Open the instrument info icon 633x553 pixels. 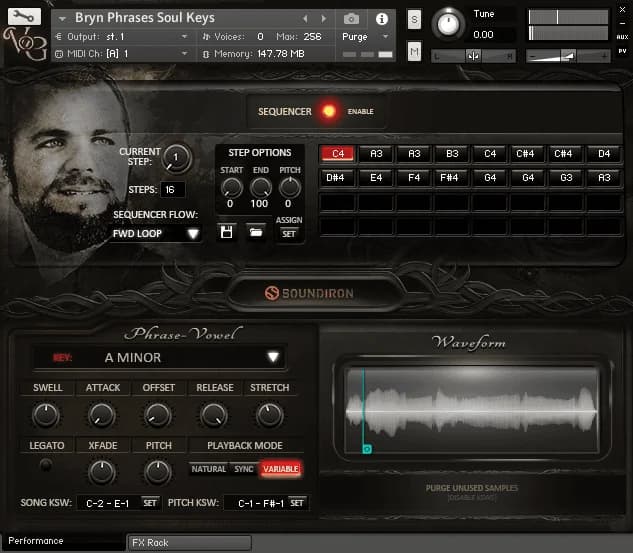pos(381,19)
